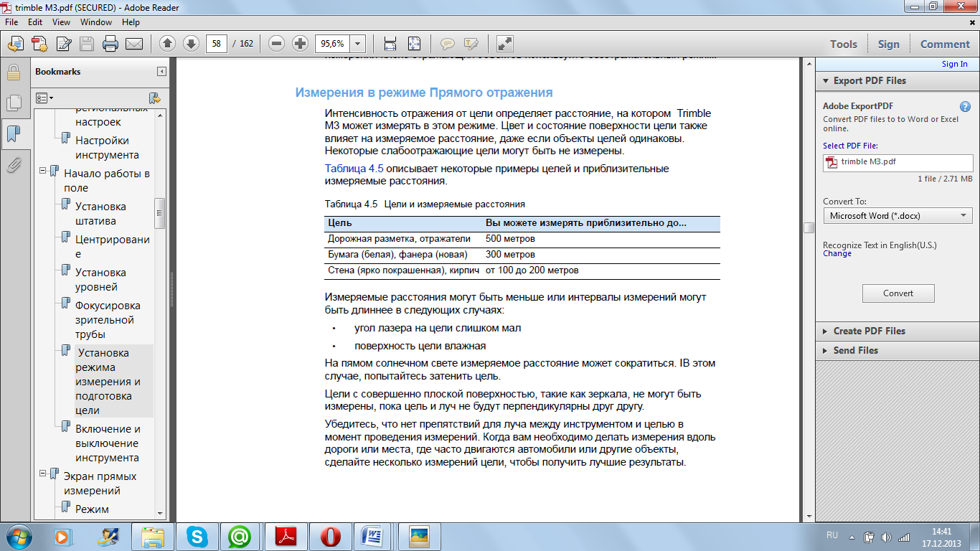
Task: Open the Page Thumbnails panel icon
Action: 13,103
